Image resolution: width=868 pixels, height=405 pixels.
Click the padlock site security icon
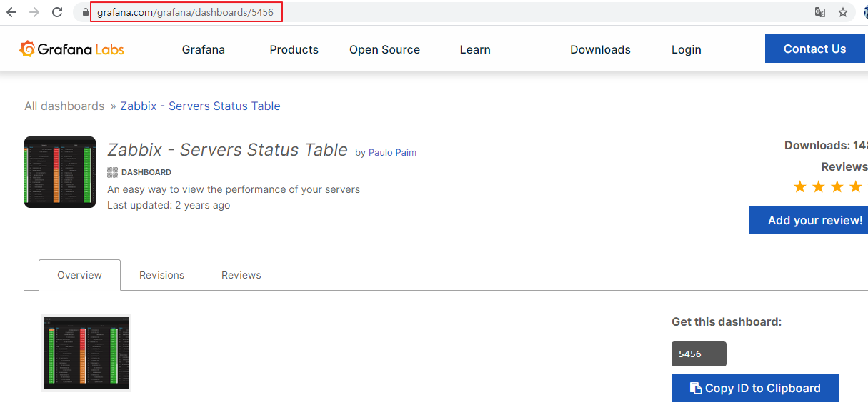tap(85, 12)
